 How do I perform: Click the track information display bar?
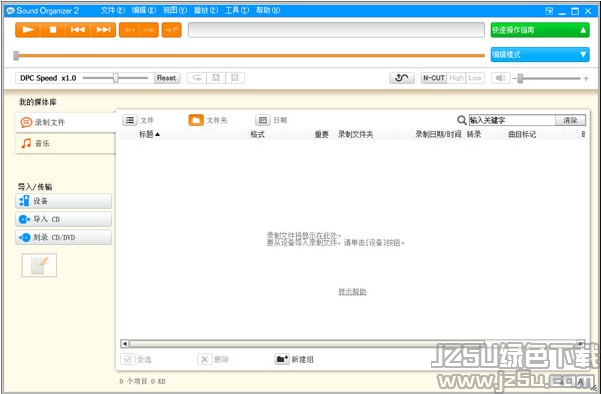[x=336, y=30]
